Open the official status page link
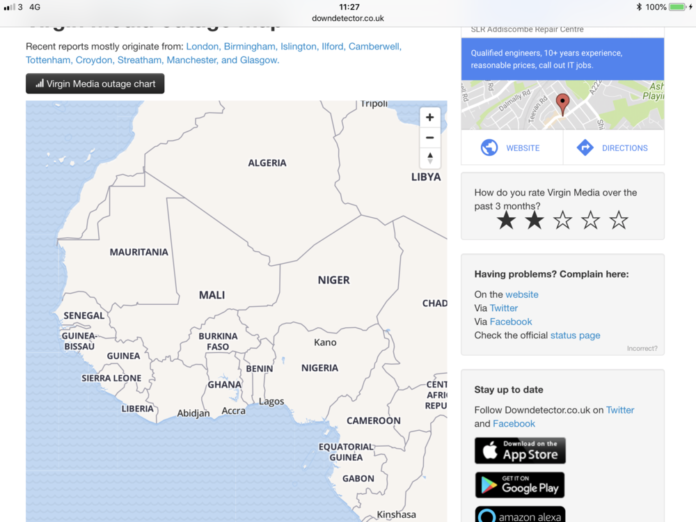This screenshot has width=696, height=522. (575, 335)
